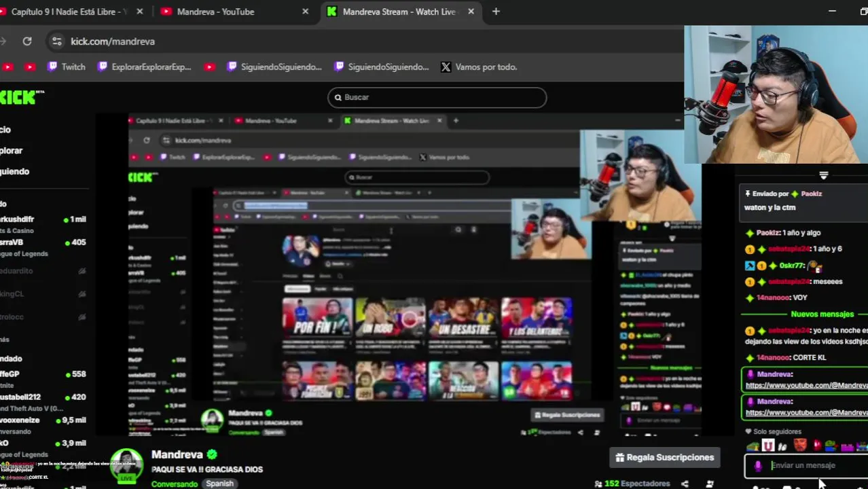This screenshot has width=868, height=489.
Task: Click the user icon right of share
Action: pyautogui.click(x=710, y=484)
